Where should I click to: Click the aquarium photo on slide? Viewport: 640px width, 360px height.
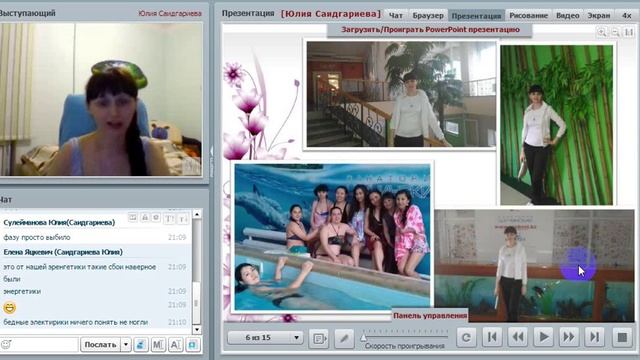point(534,265)
